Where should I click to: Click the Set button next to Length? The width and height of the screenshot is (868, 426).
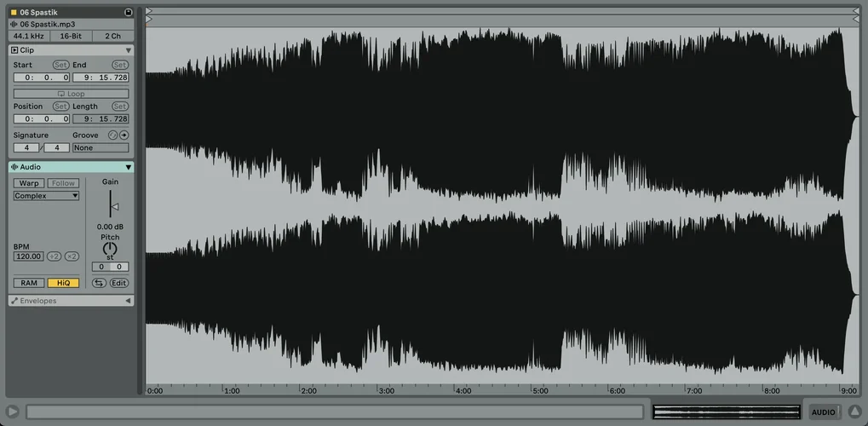[x=119, y=106]
